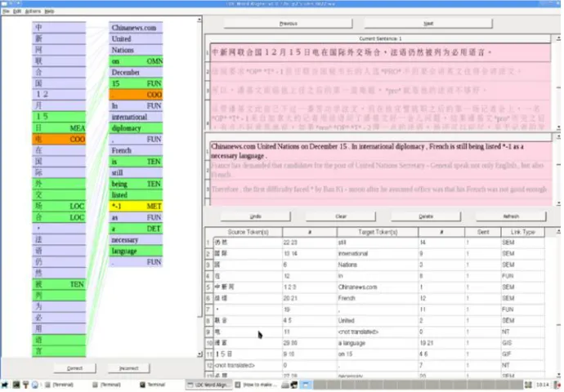Click the link table vertical scrollbar
This screenshot has height=392, width=564.
(558, 302)
